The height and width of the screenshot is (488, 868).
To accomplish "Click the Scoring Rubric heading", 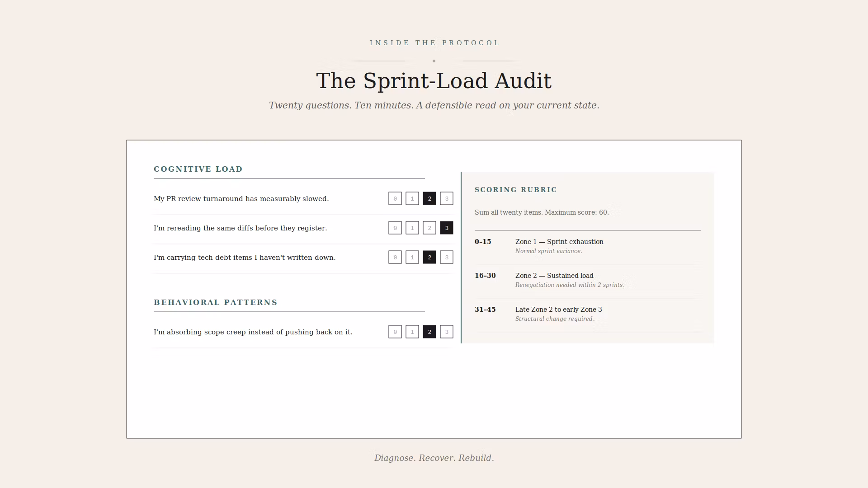I will (x=516, y=190).
